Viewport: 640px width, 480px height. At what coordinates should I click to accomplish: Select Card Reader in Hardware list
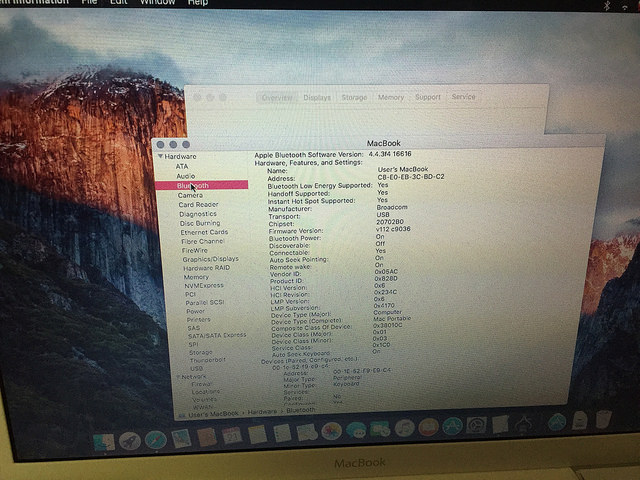coord(198,204)
